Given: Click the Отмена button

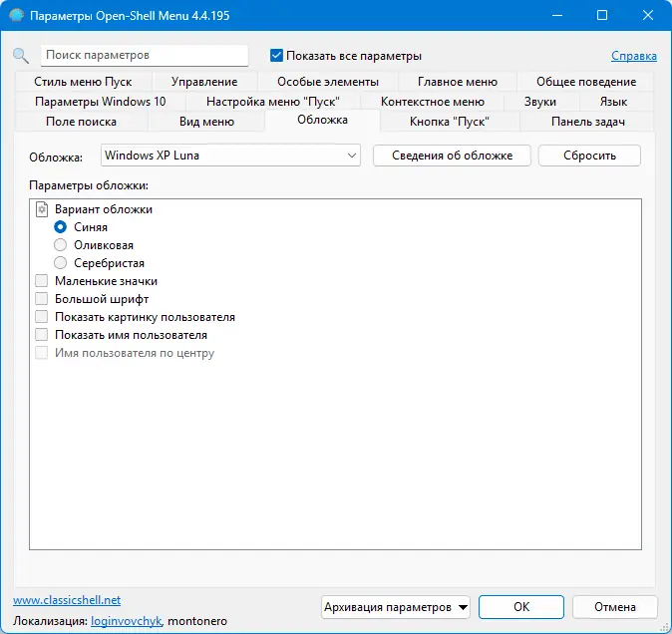Looking at the screenshot, I should [x=614, y=607].
